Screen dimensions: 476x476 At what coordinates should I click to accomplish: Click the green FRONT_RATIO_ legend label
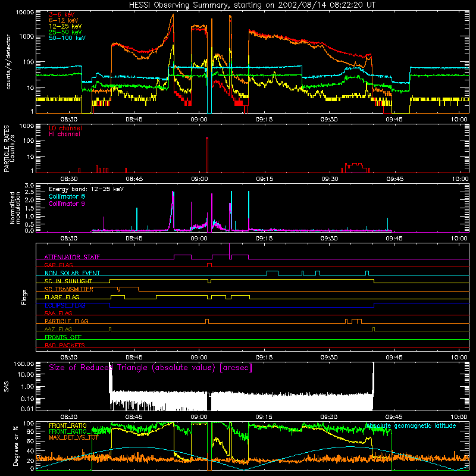(77, 431)
